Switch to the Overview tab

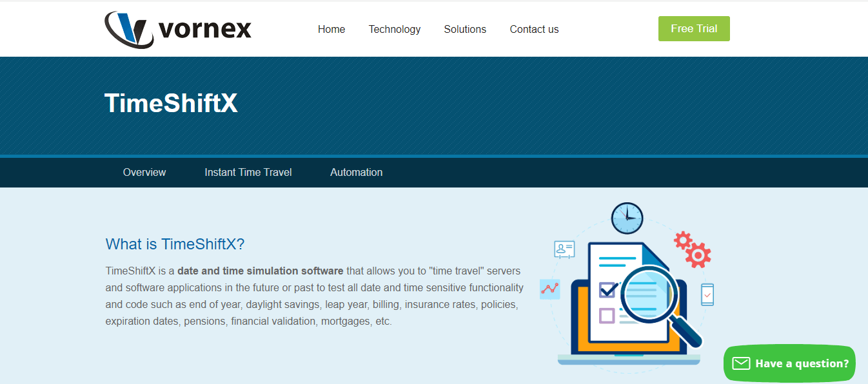click(x=144, y=172)
